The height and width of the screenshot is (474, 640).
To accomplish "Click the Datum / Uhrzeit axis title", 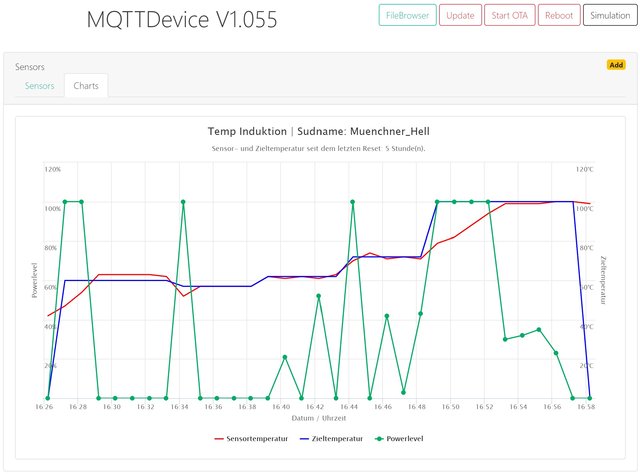I will 319,418.
